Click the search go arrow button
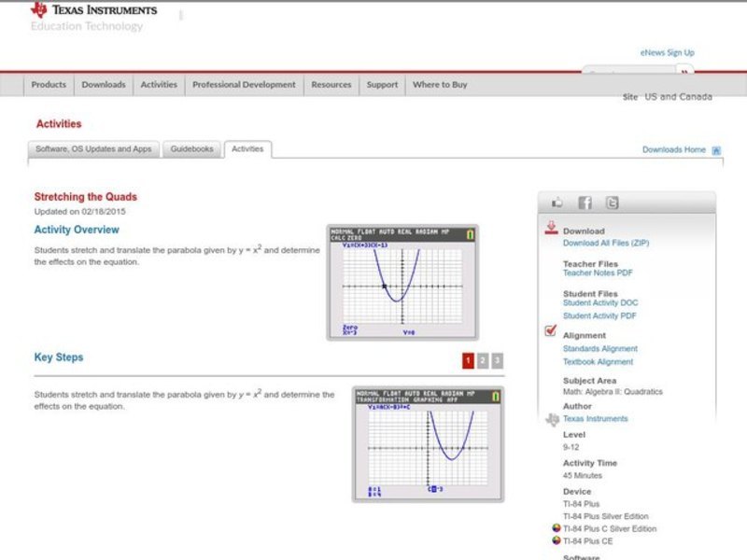This screenshot has width=747, height=560. [686, 72]
